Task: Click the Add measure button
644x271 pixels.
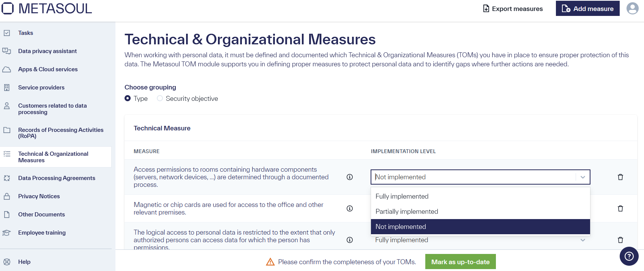Action: [x=588, y=8]
